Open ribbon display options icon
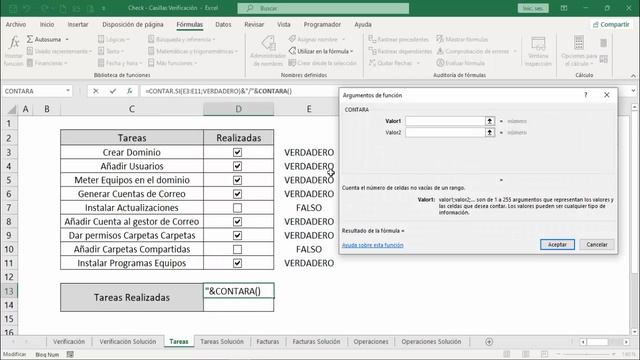640x360 pixels. coord(564,8)
